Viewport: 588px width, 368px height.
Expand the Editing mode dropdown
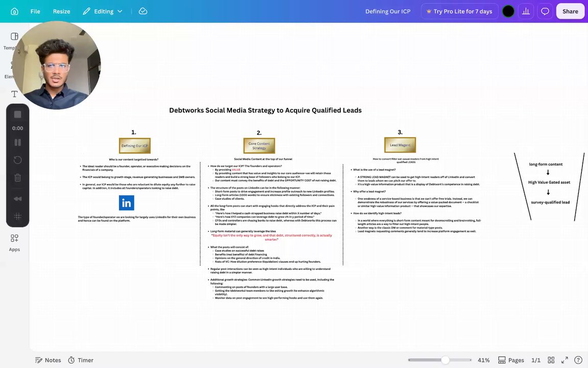103,11
